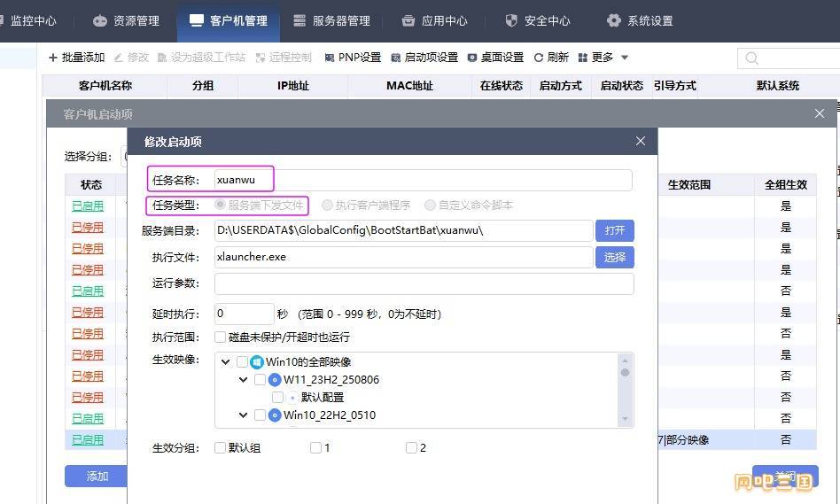840x504 pixels.
Task: Click the search magnifier icon
Action: click(751, 58)
